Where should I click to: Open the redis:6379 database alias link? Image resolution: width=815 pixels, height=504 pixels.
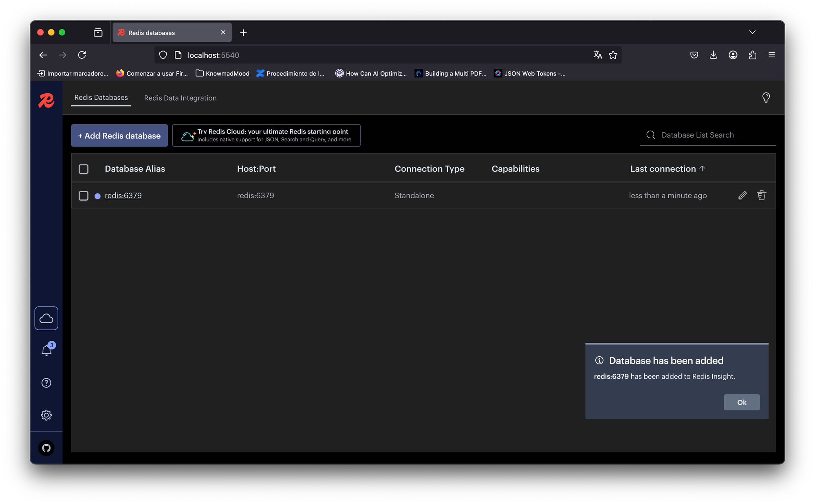[x=123, y=196]
